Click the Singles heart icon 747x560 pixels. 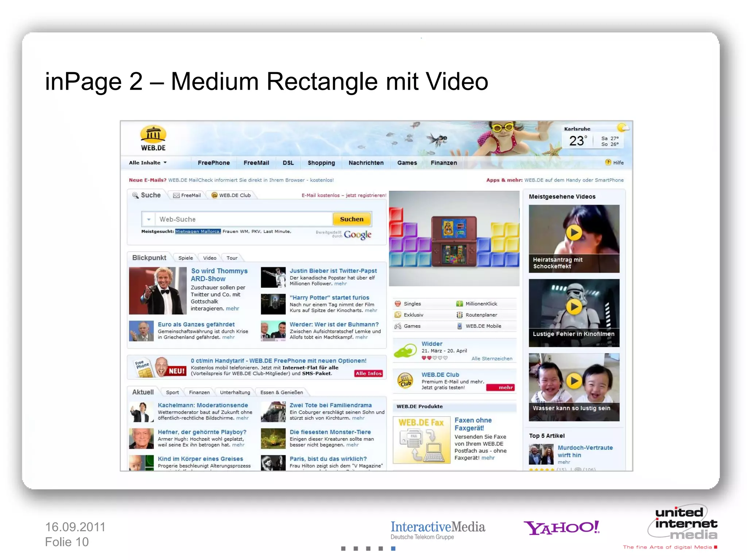398,304
